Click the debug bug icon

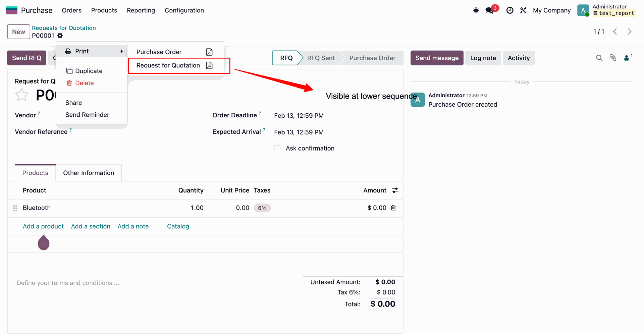tap(476, 10)
